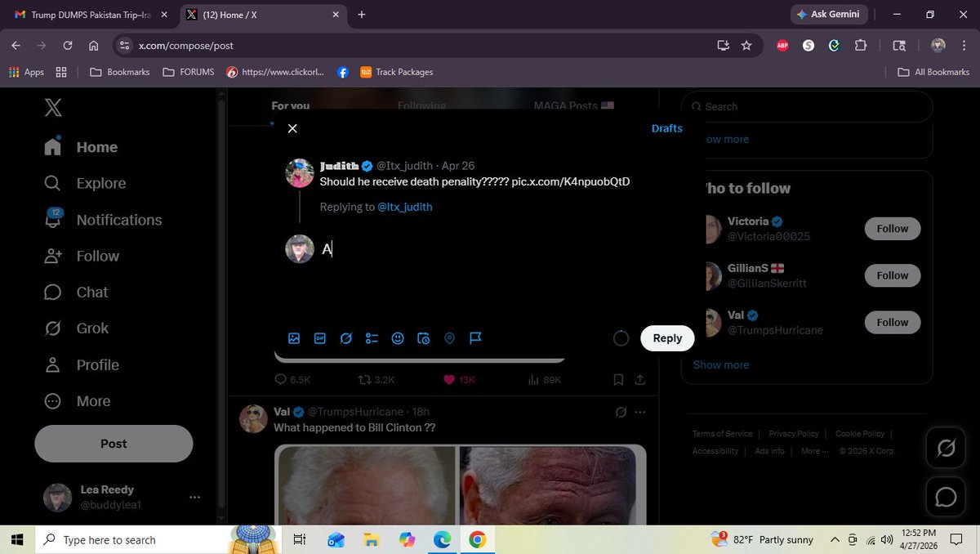Bookmark the Judith post
Screen dimensions: 980x554
click(618, 380)
